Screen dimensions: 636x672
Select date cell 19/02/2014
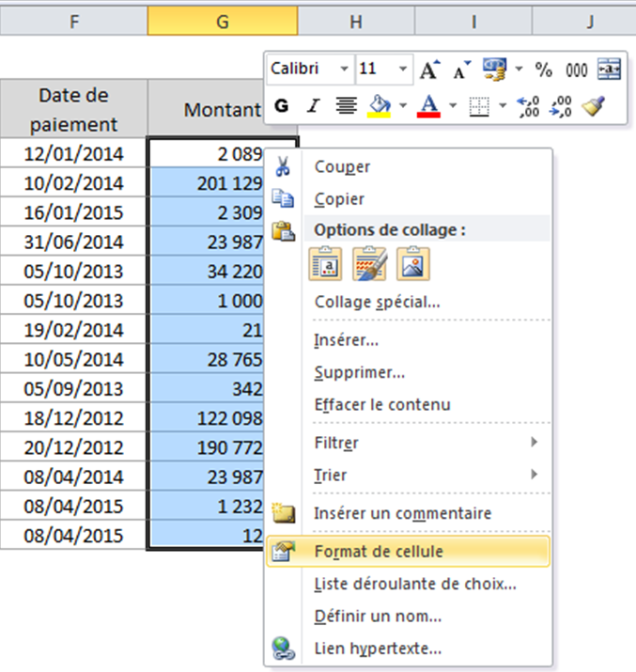73,330
